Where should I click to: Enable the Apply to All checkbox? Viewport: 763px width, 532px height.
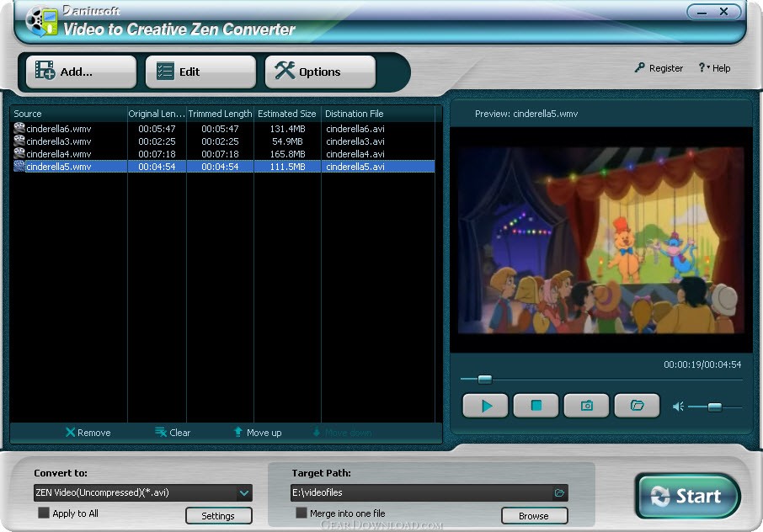(44, 513)
